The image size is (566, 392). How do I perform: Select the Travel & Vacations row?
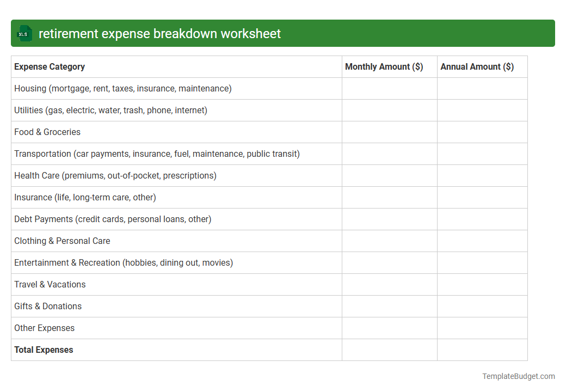click(x=50, y=284)
